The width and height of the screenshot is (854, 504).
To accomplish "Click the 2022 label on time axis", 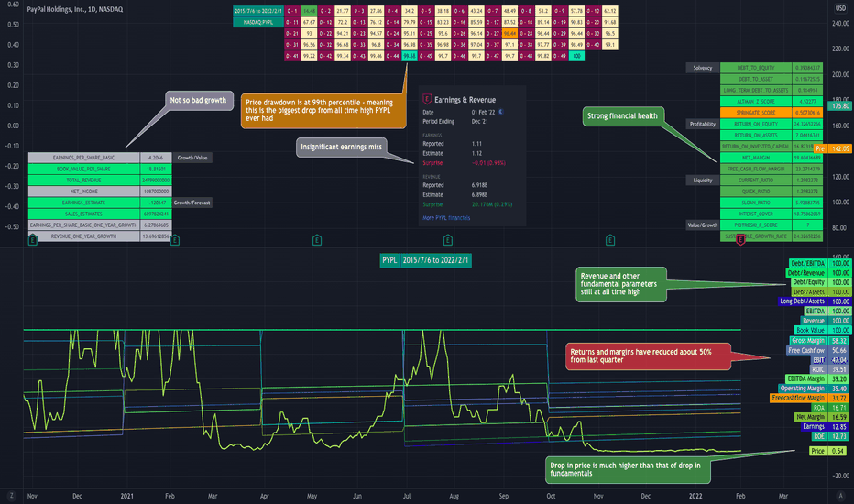I will point(695,496).
